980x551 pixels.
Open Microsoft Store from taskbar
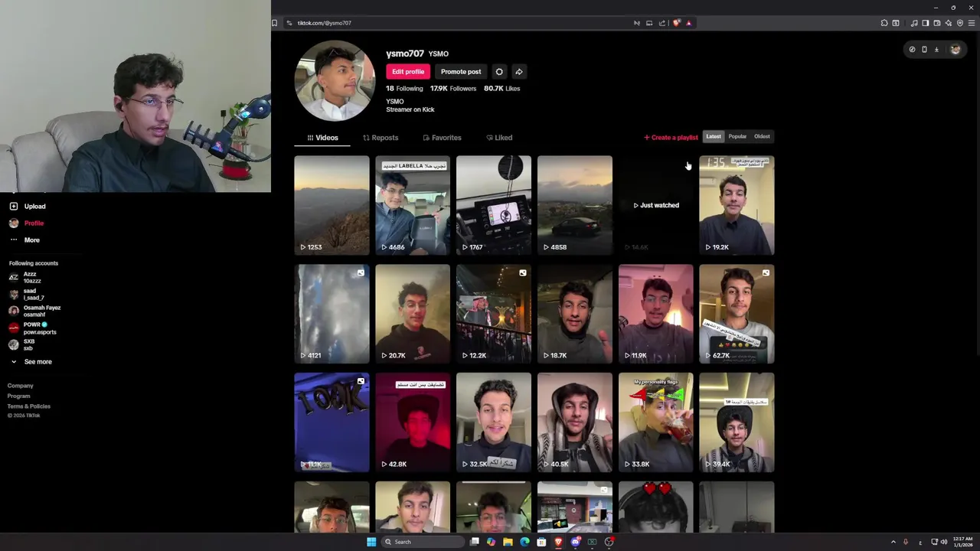(541, 542)
